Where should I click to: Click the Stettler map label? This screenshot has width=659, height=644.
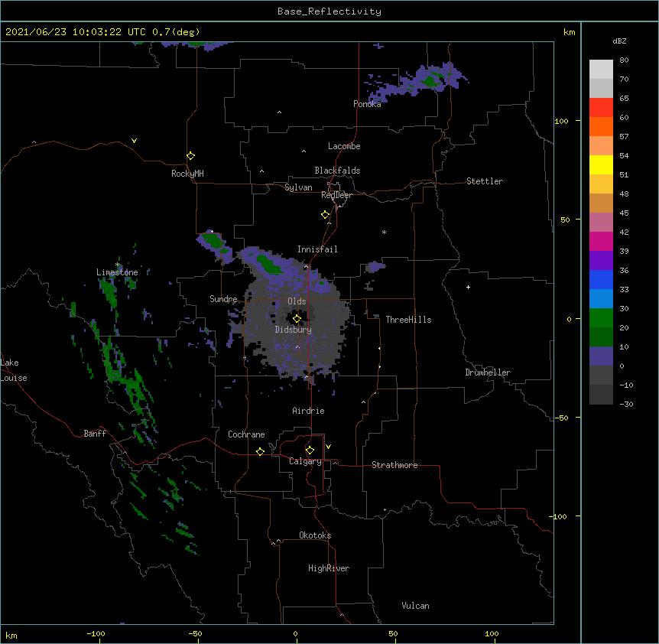(x=485, y=181)
